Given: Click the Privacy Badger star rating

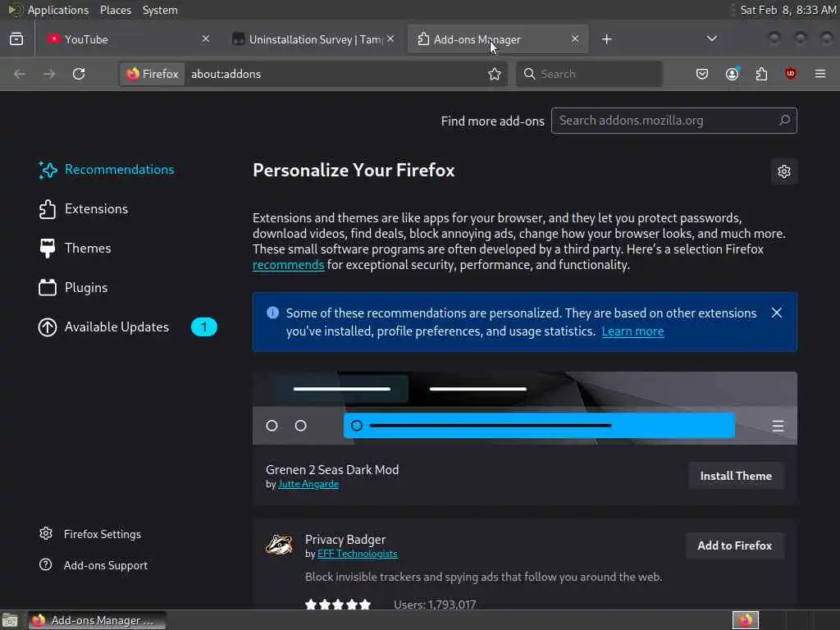Looking at the screenshot, I should click(337, 605).
